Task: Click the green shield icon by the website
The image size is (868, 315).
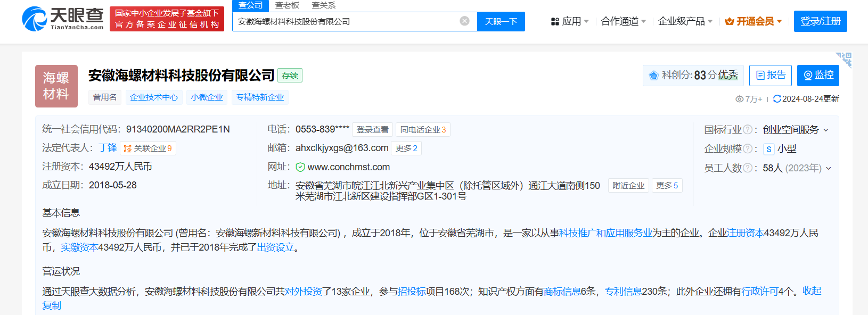Action: [x=300, y=167]
